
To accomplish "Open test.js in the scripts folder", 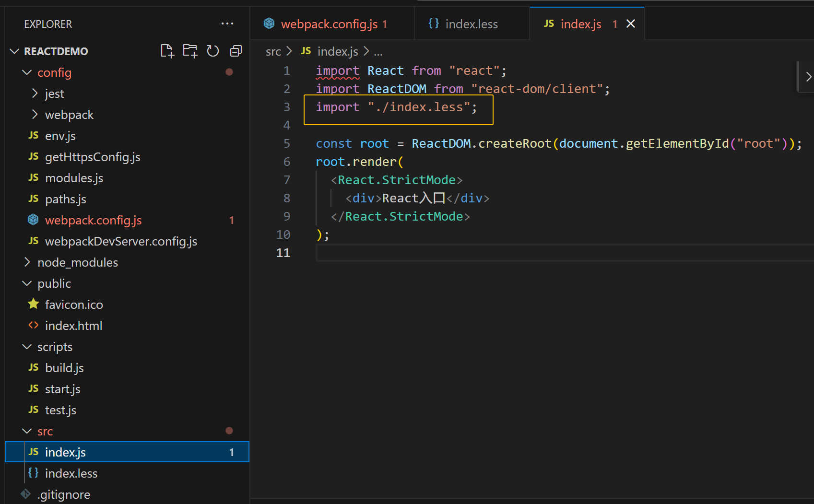I will 127,410.
